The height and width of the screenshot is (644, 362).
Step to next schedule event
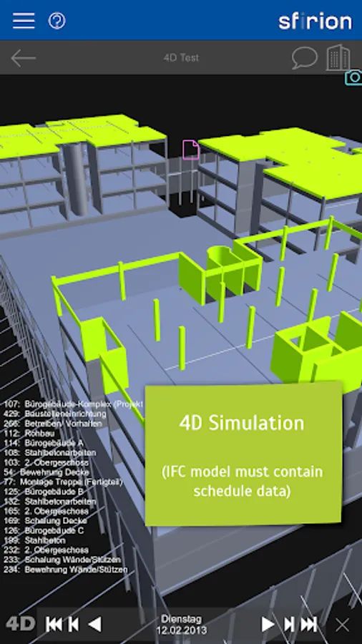pos(289,625)
